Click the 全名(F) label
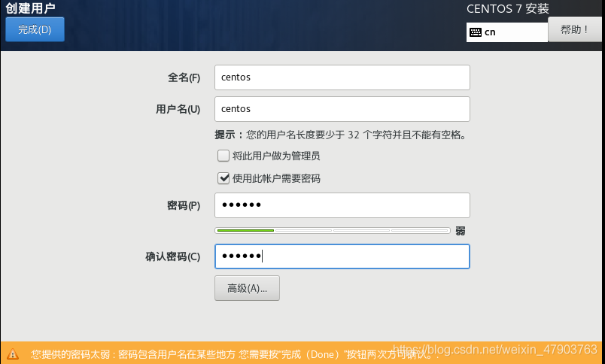Screen dimensions: 605x364 click(184, 77)
